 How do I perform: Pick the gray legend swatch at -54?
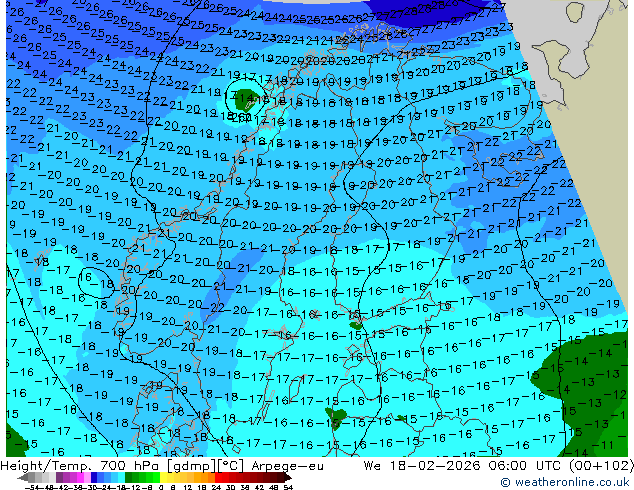point(32,477)
